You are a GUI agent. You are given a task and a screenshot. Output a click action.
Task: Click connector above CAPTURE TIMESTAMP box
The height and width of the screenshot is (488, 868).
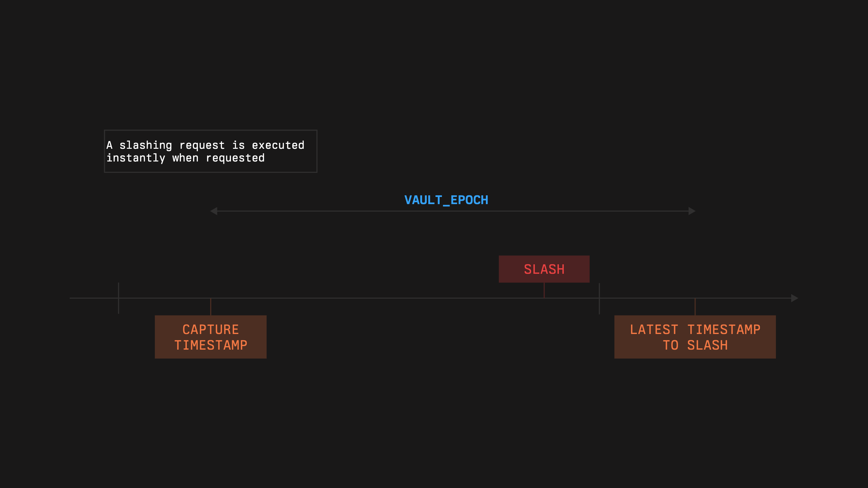[x=211, y=307]
